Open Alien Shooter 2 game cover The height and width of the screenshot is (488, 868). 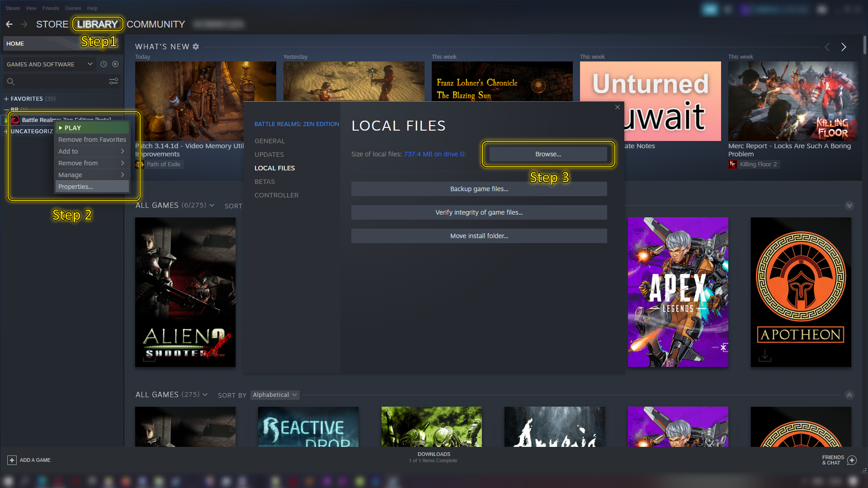(x=185, y=292)
